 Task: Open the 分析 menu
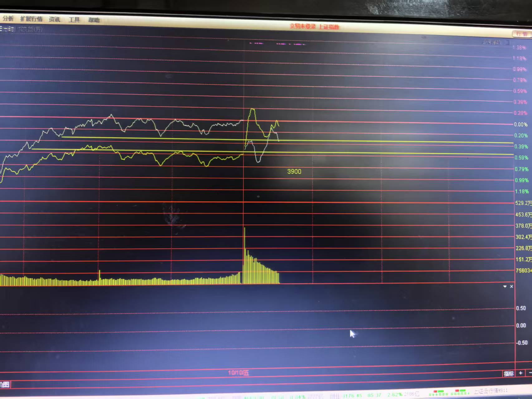tap(8, 19)
